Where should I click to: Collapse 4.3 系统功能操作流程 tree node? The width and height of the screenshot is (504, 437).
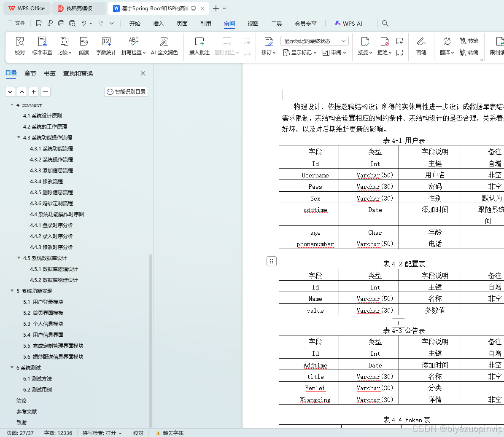(x=19, y=137)
